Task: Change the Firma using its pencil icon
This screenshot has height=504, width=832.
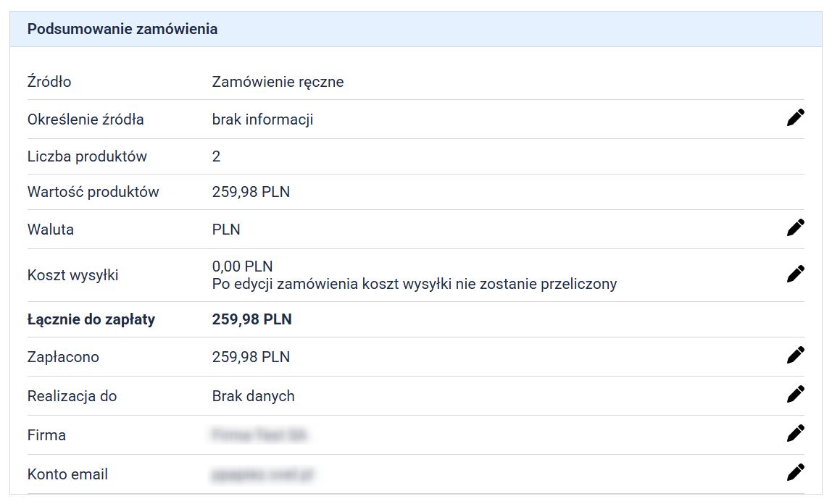Action: point(795,434)
